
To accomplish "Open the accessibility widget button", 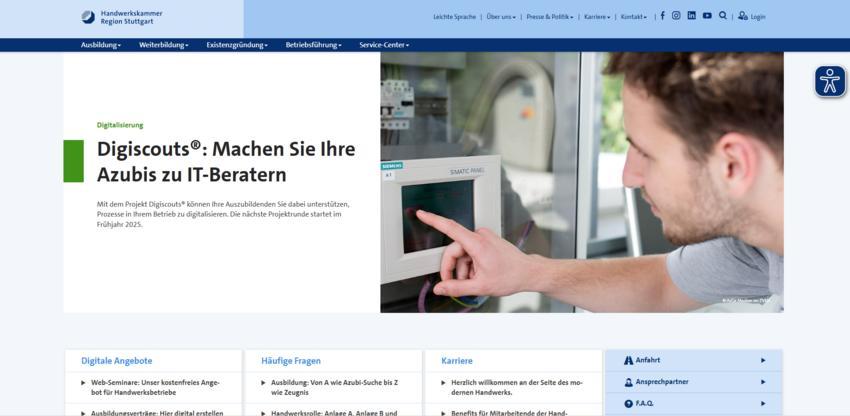I will pos(830,81).
